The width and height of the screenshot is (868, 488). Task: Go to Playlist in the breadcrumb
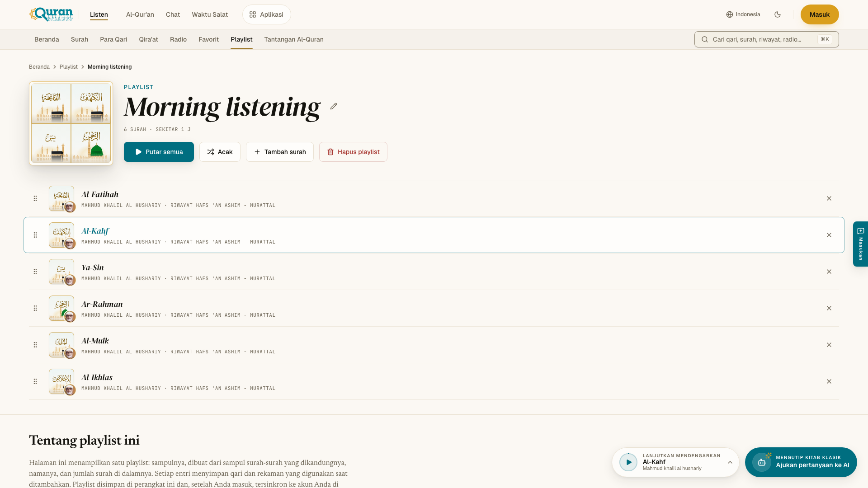point(69,67)
